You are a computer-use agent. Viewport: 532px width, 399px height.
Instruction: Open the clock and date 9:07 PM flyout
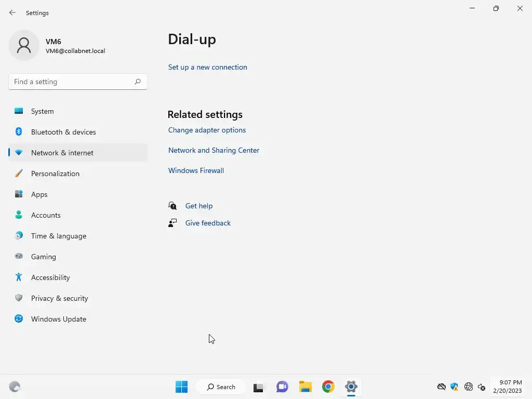pyautogui.click(x=508, y=387)
